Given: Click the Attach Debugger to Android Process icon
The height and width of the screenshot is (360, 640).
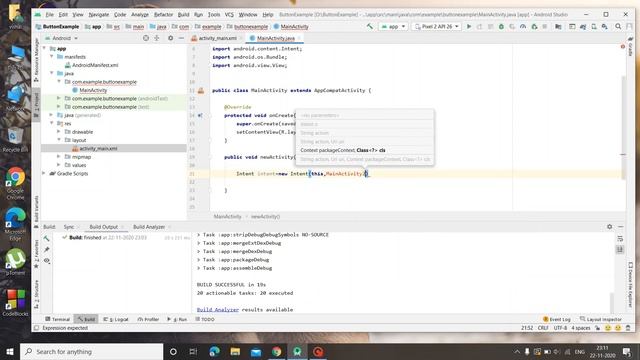Looking at the screenshot, I should 534,27.
